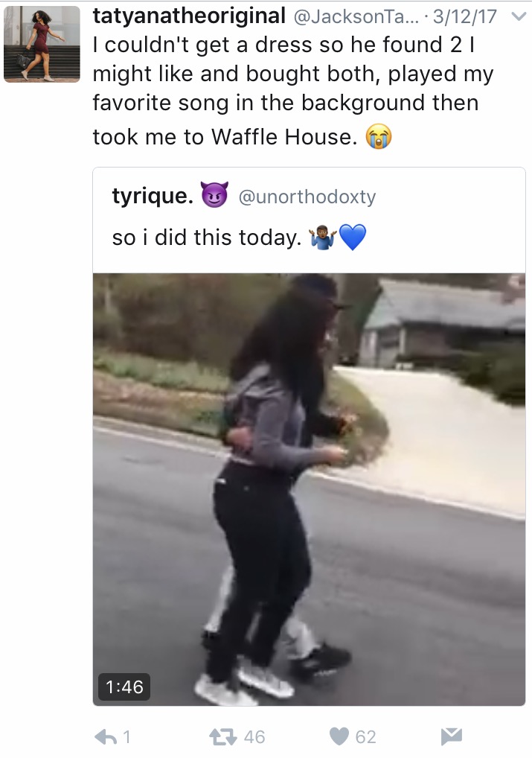The height and width of the screenshot is (758, 532).
Task: Open tatyanatheoriginal display name
Action: (189, 16)
